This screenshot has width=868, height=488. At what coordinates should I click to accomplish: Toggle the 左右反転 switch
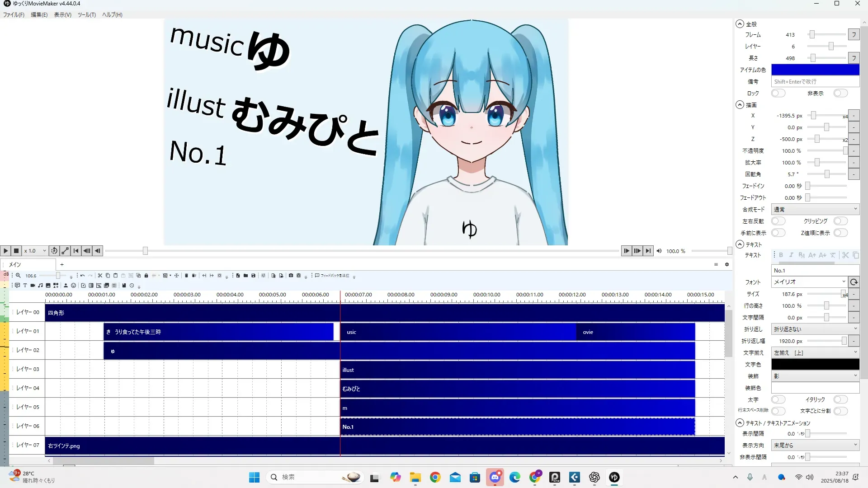pyautogui.click(x=778, y=221)
